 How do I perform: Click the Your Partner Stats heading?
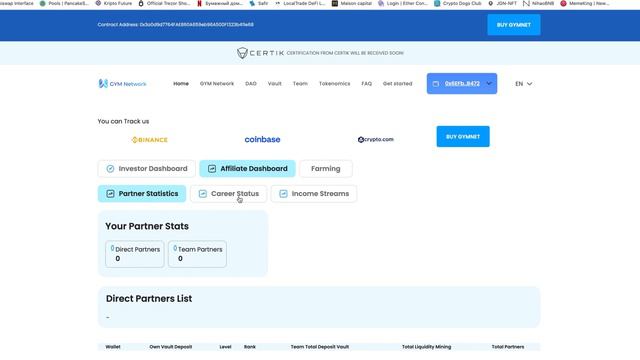147,226
